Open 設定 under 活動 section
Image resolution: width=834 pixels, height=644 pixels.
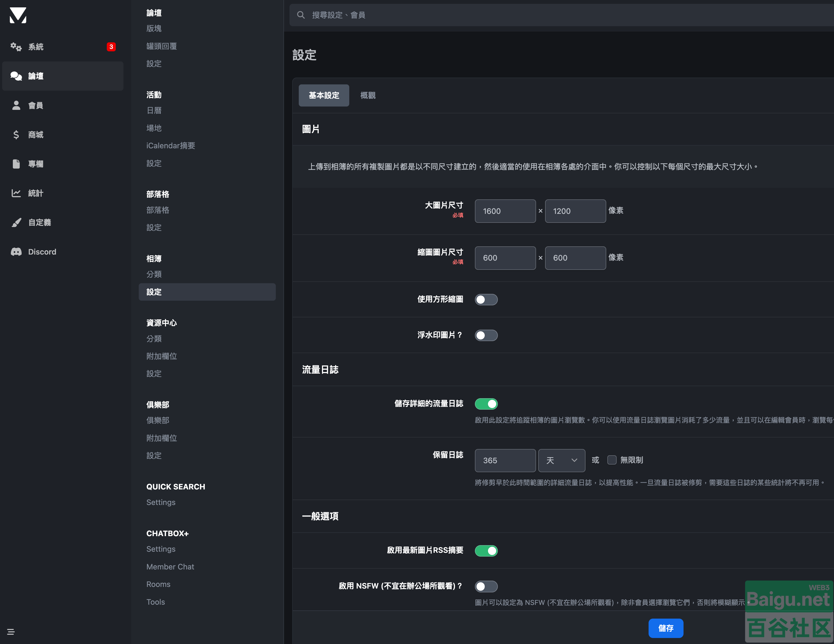pyautogui.click(x=154, y=164)
